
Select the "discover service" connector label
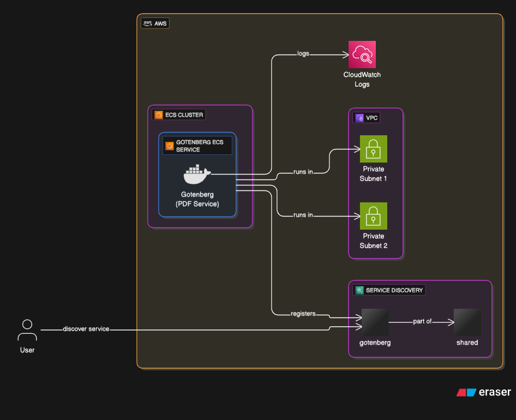click(86, 329)
